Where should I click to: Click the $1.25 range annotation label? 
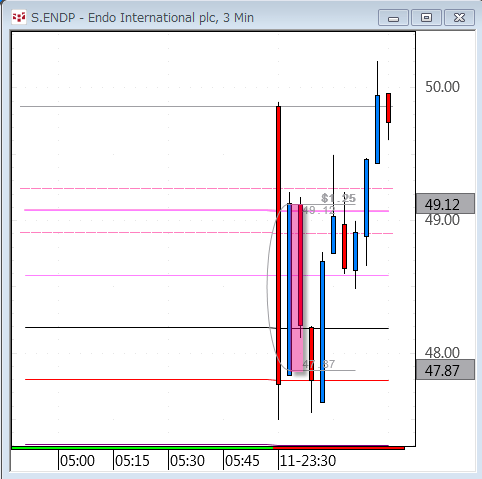pos(338,198)
